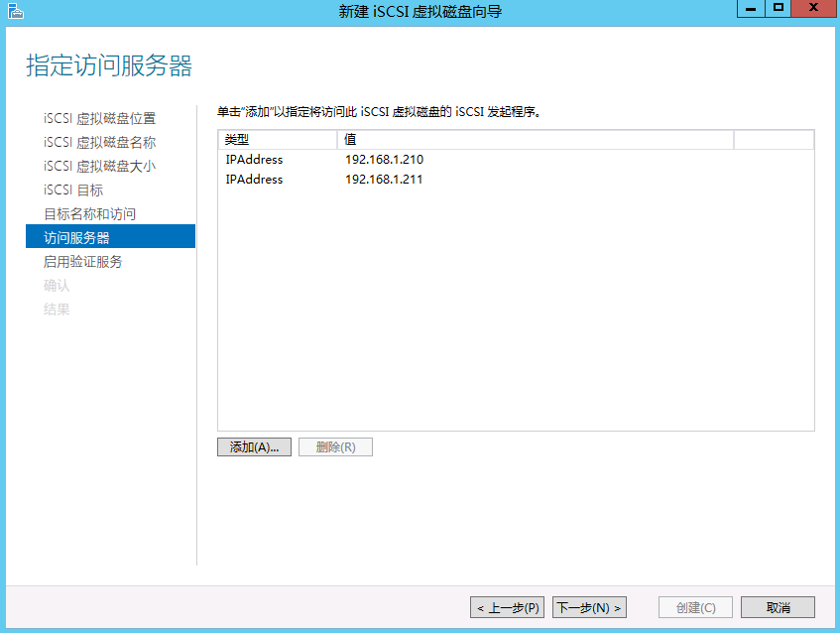Select the row with 192.168.1.210
Image resolution: width=840 pixels, height=633 pixels.
[516, 160]
